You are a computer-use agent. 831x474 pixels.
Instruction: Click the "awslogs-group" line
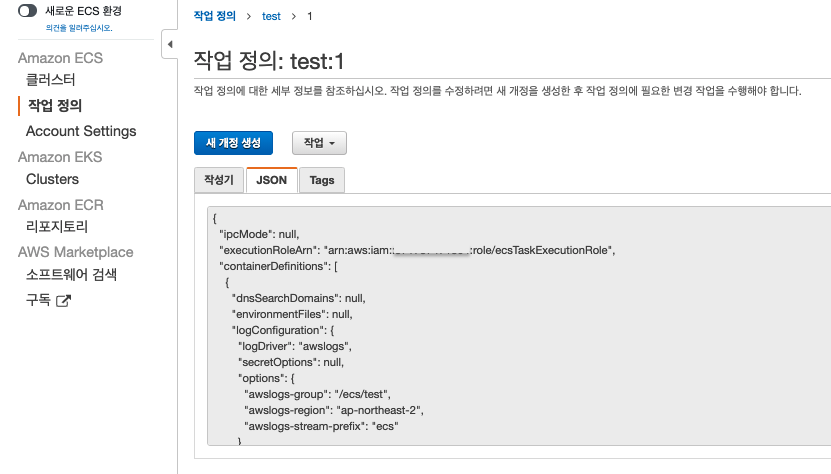pyautogui.click(x=317, y=394)
